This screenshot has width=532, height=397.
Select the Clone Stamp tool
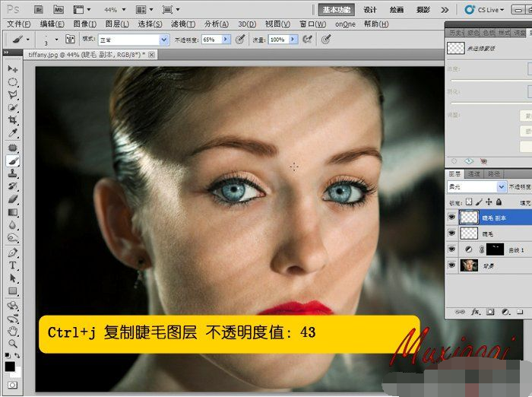[x=13, y=173]
